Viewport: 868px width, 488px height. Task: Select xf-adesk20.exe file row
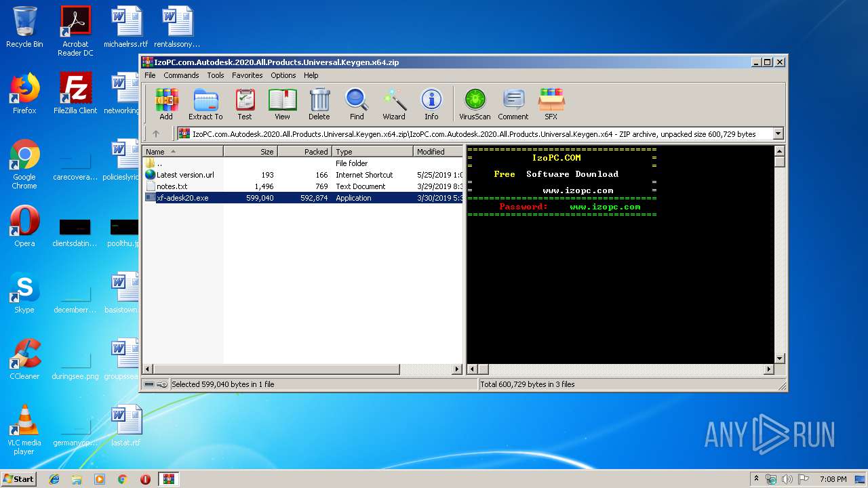coord(303,198)
